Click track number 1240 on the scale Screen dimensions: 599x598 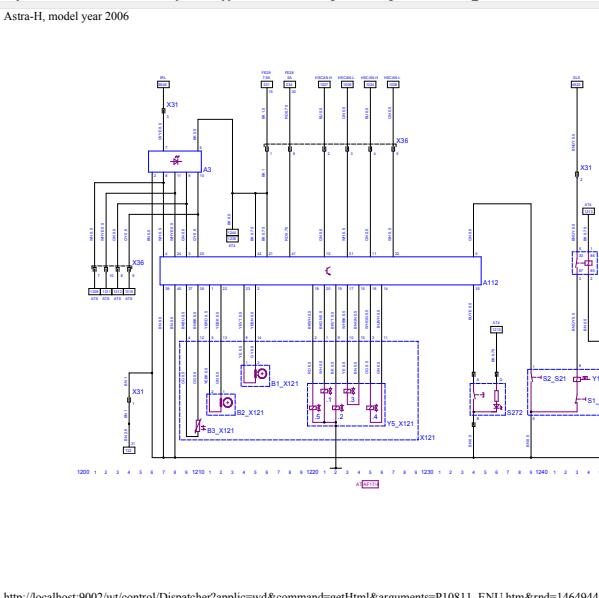coord(542,472)
